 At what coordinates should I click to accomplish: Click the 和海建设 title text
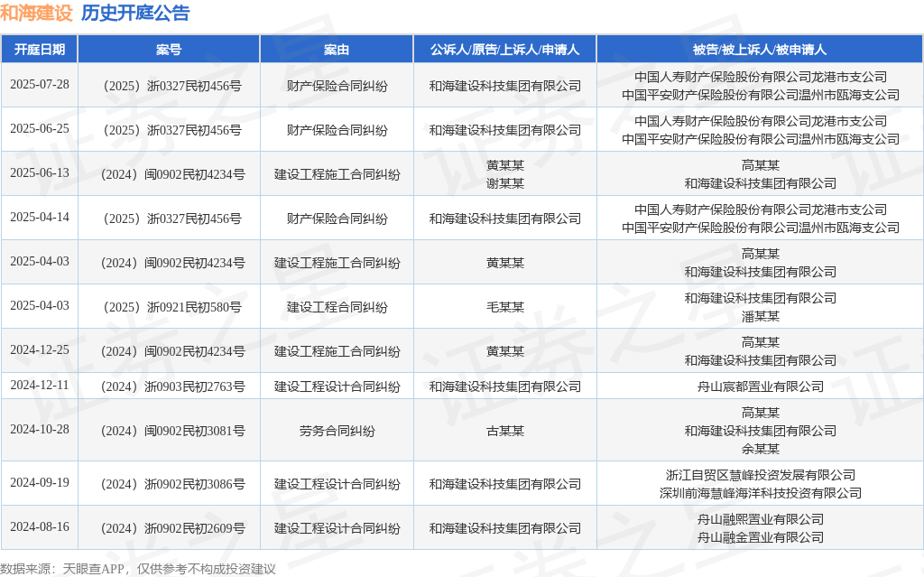coord(36,13)
